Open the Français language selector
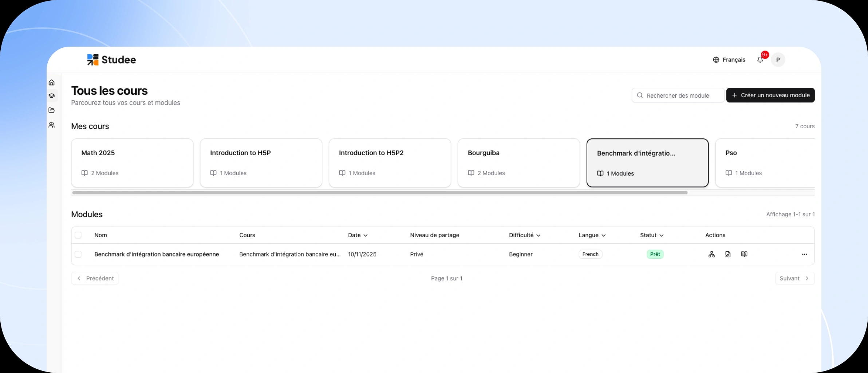The image size is (868, 373). (x=729, y=60)
